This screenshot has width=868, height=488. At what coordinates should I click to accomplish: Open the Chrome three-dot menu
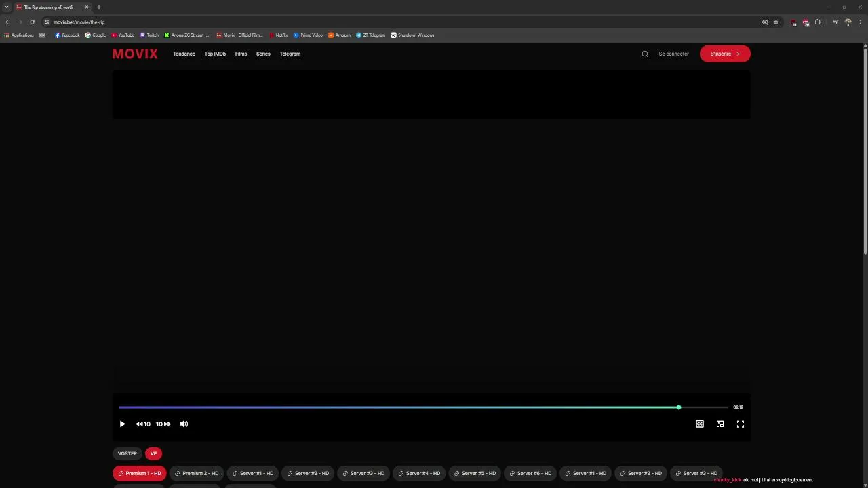(860, 22)
